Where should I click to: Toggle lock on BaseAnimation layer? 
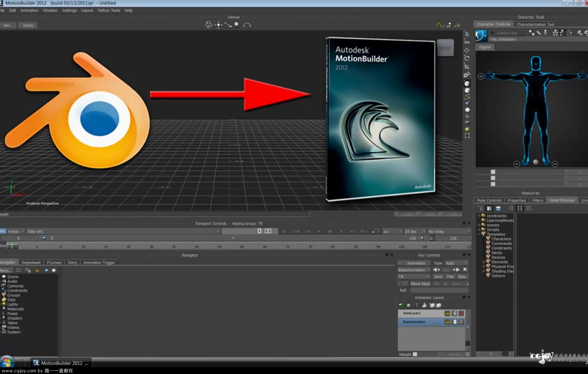coord(447,322)
